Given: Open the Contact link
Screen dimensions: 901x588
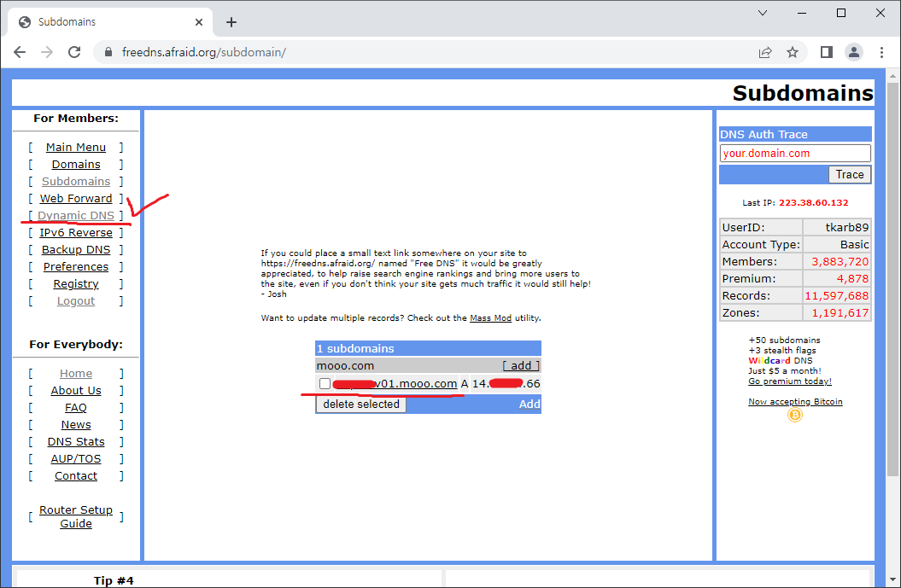Looking at the screenshot, I should pyautogui.click(x=76, y=476).
